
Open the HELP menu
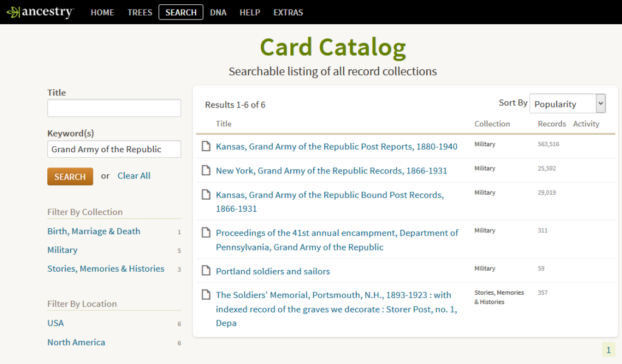tap(250, 13)
